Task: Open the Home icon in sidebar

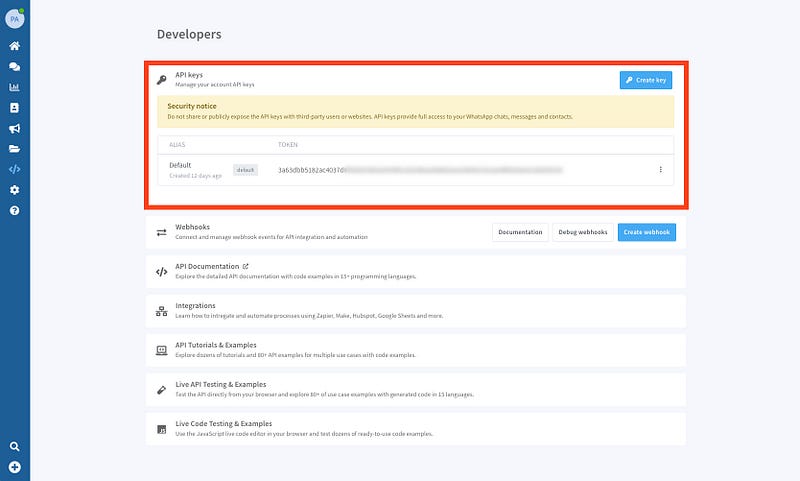Action: (x=14, y=46)
